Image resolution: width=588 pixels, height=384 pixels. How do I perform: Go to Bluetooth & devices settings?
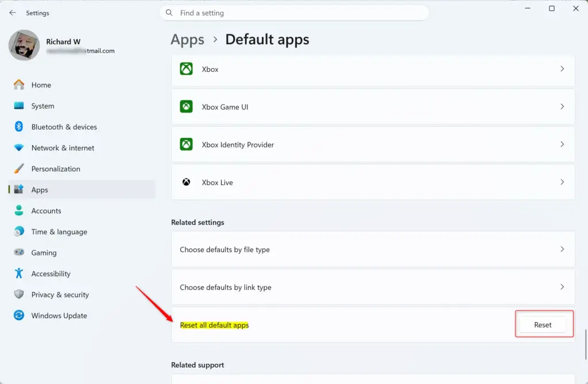click(x=82, y=127)
